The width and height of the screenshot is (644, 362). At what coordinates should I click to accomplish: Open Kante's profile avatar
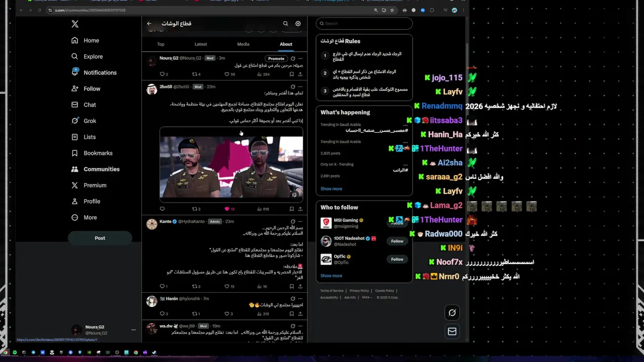point(151,224)
